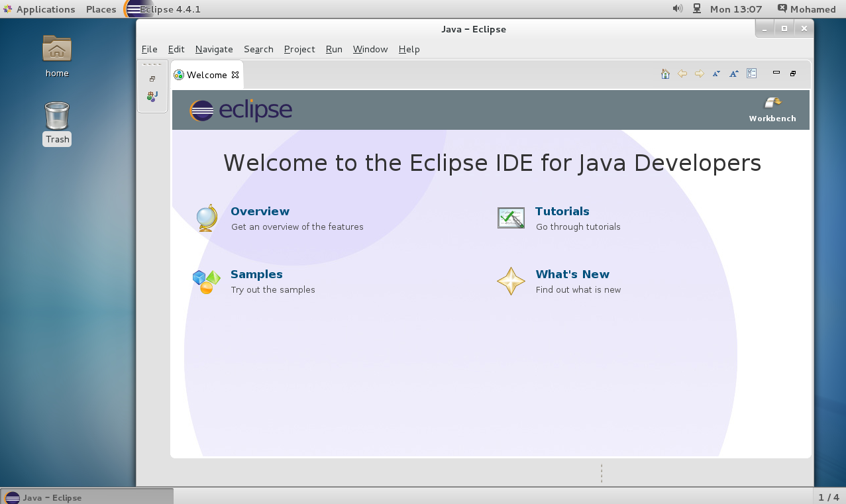This screenshot has width=846, height=504.
Task: Click the Java - Eclipse taskbar button
Action: (87, 497)
